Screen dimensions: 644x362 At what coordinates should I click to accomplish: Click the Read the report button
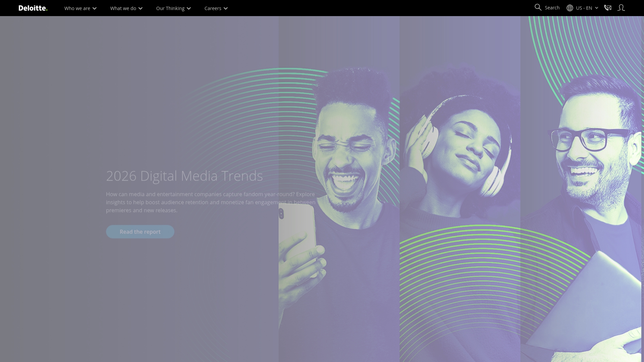tap(140, 231)
